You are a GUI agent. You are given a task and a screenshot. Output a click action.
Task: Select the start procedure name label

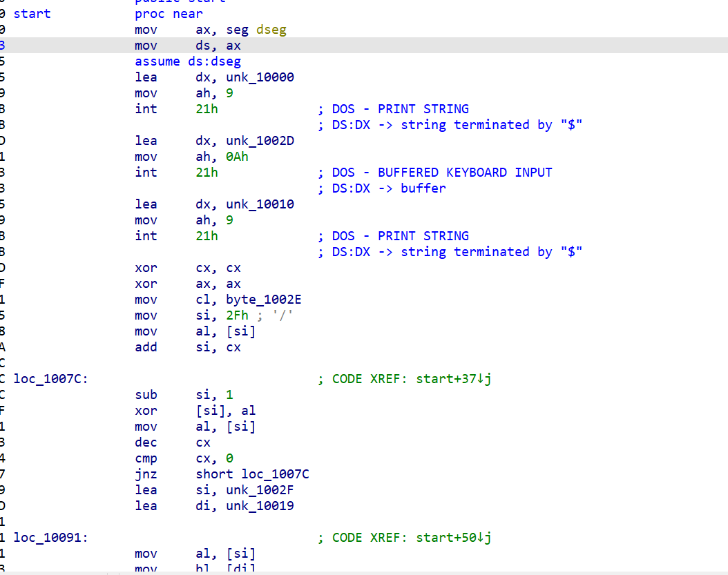tap(32, 14)
